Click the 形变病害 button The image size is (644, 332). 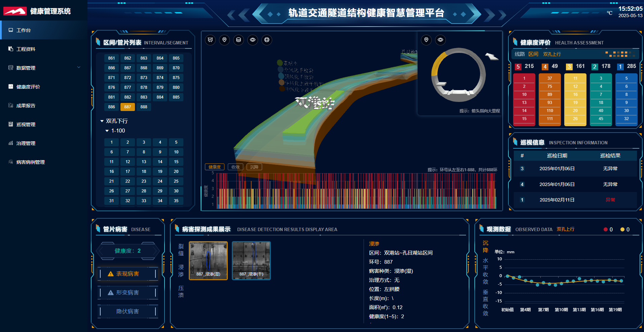coord(128,293)
